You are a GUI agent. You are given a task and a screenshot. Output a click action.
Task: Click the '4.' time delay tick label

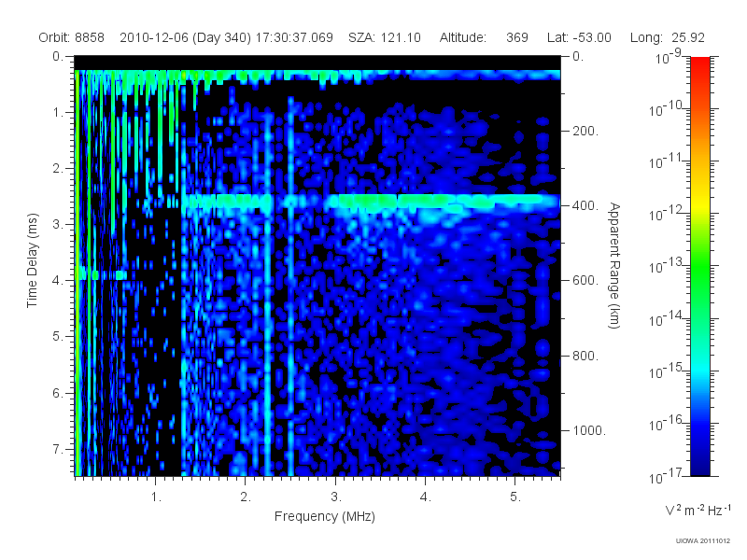click(58, 281)
